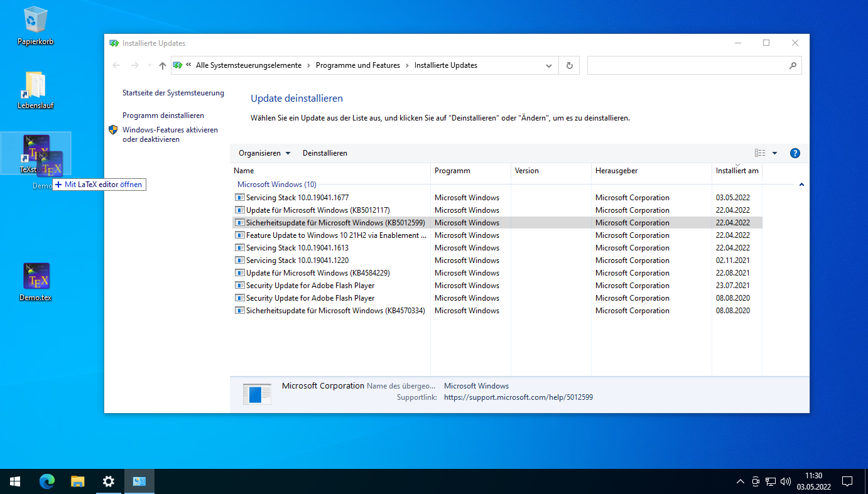Click icon of Update KB5012117 row
868x494 pixels.
coord(239,210)
